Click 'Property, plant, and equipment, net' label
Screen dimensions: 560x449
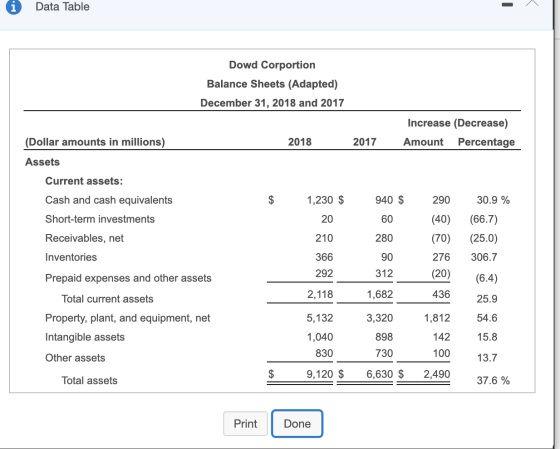128,318
